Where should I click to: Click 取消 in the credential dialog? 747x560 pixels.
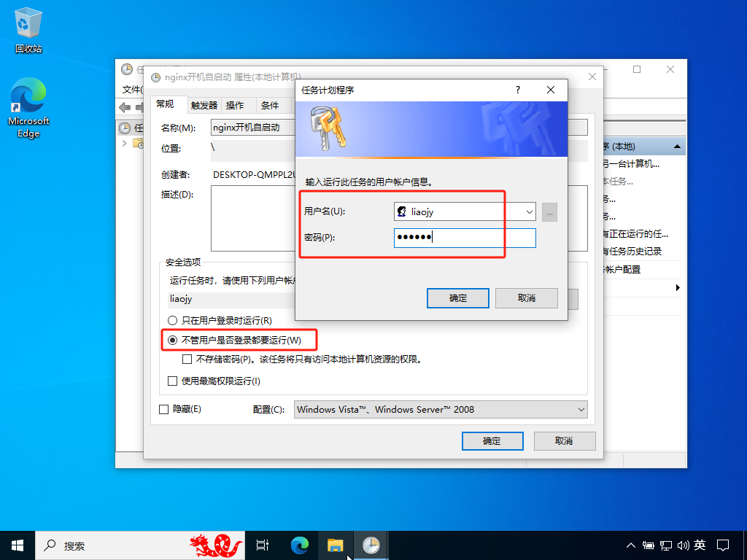click(x=527, y=298)
